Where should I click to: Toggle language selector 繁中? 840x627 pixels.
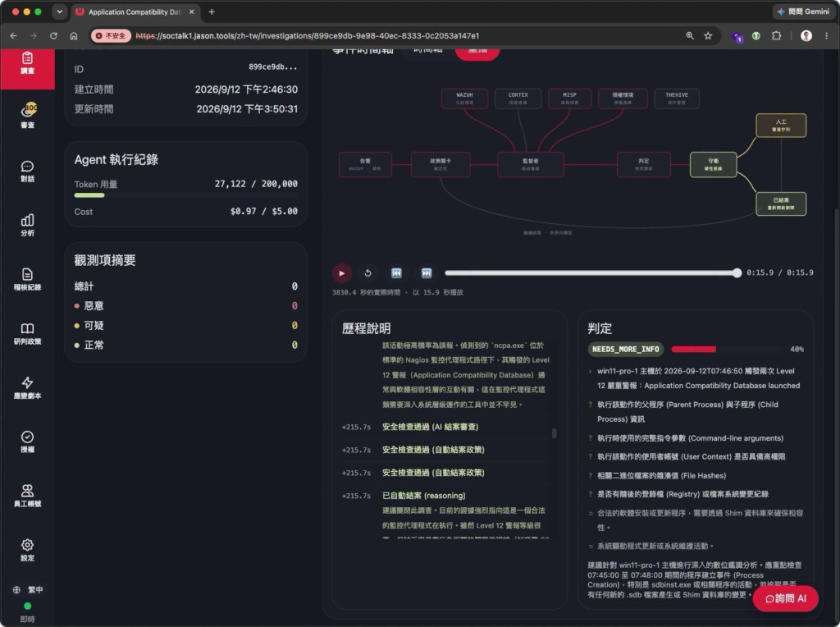coord(28,589)
